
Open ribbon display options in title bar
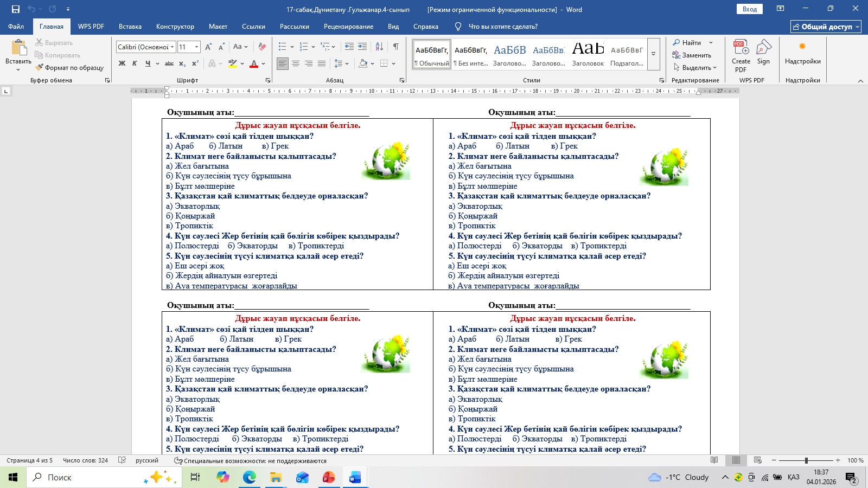point(780,9)
